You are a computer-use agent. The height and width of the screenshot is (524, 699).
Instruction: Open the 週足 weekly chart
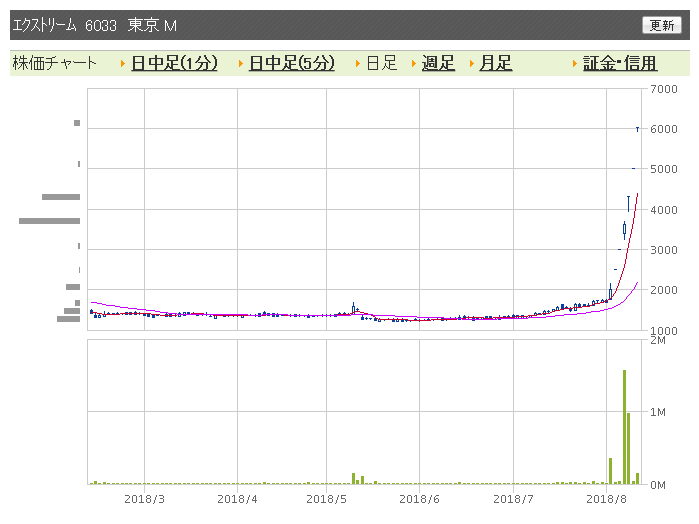point(438,63)
